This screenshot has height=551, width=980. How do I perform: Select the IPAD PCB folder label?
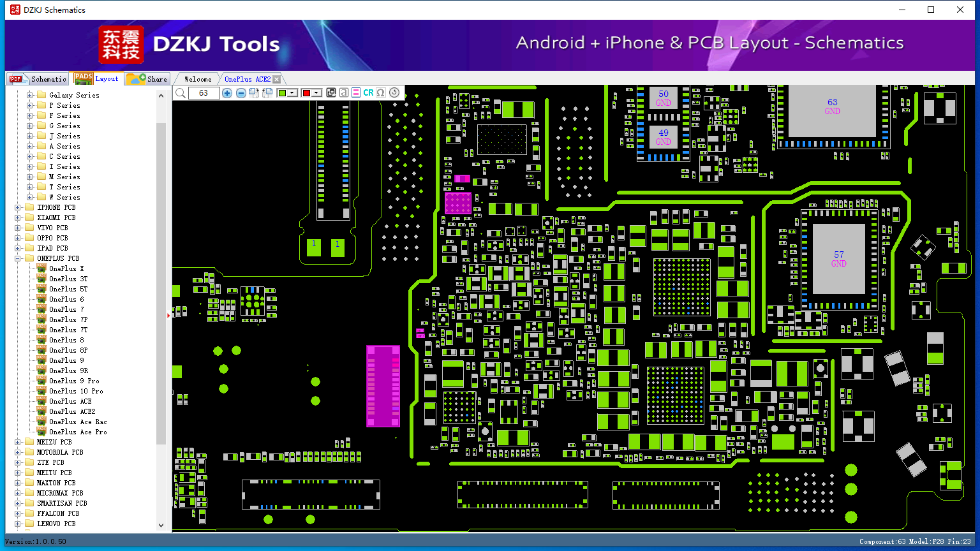pyautogui.click(x=52, y=248)
